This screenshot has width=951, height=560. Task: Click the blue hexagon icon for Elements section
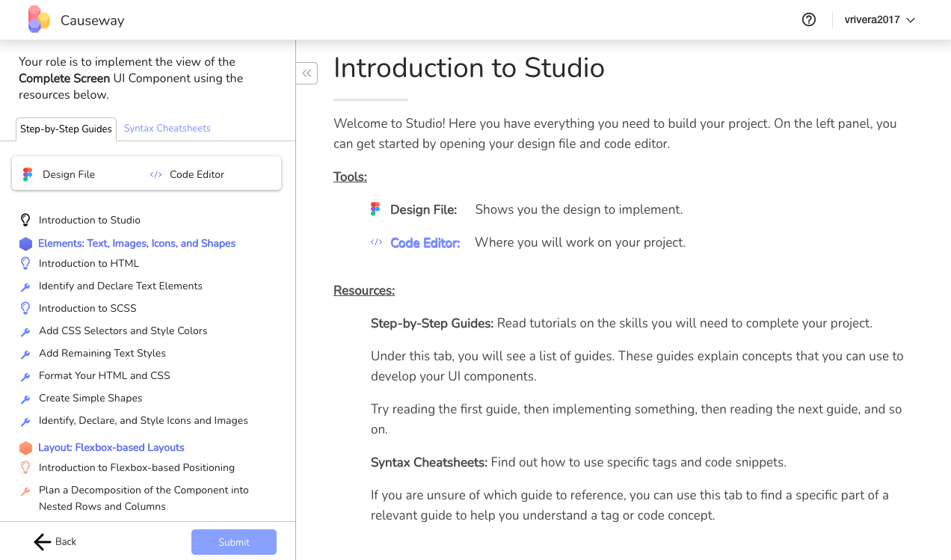25,244
